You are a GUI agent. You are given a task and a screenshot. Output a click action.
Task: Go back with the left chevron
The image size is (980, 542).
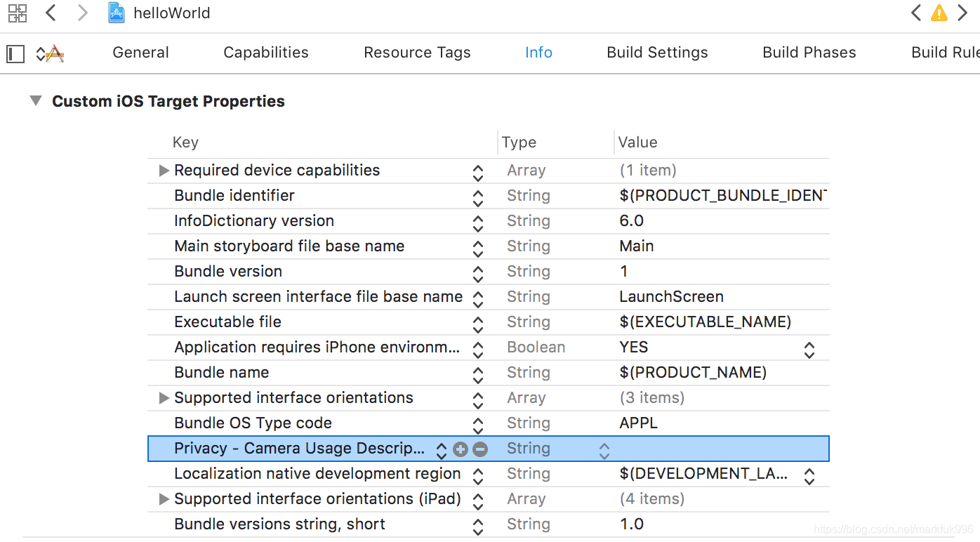click(x=51, y=13)
